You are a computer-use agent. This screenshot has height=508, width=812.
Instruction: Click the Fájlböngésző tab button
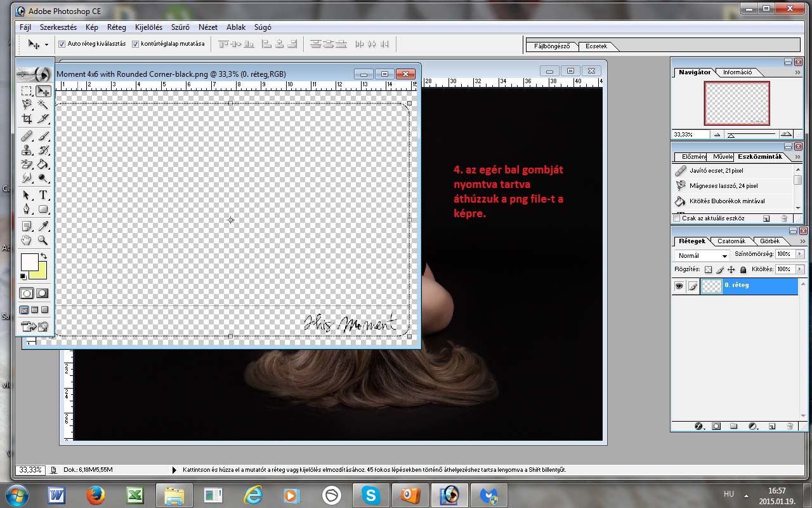click(552, 46)
